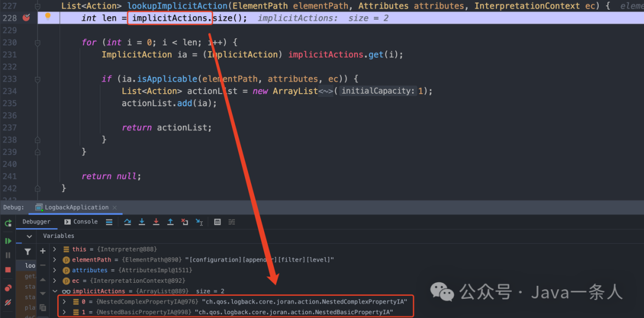
Task: Switch to the Debugger tab
Action: click(36, 222)
